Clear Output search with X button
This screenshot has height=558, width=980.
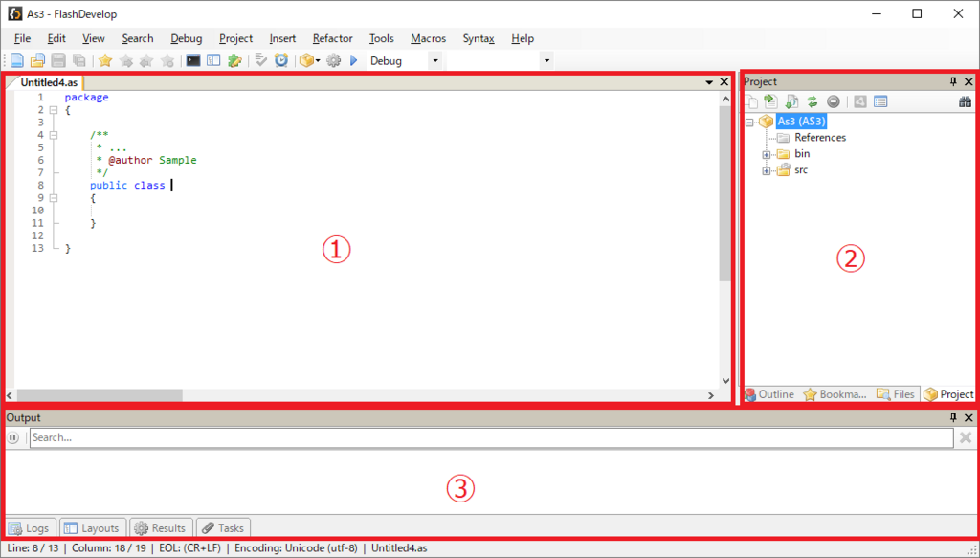point(966,438)
